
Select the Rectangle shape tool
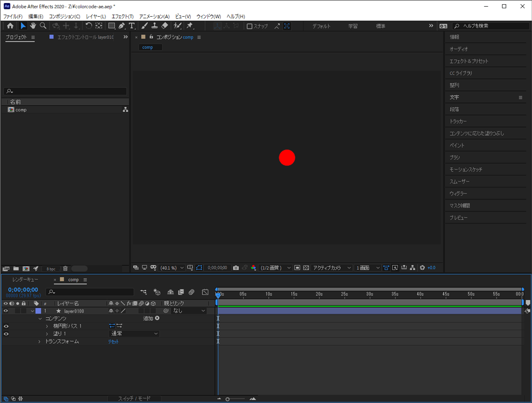tap(111, 26)
